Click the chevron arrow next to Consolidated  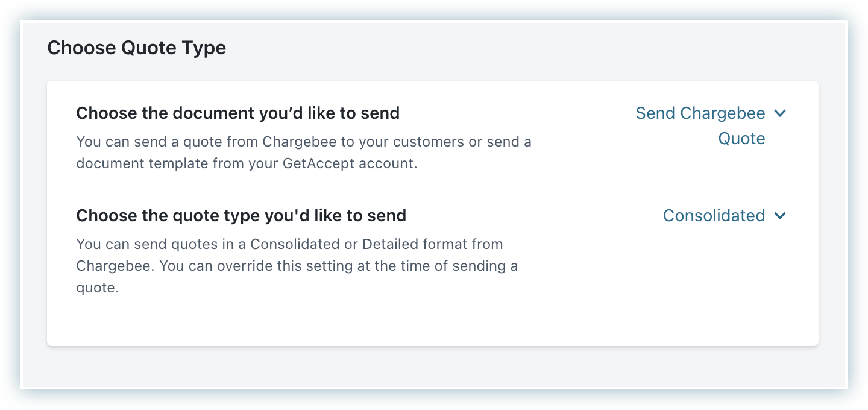point(780,216)
